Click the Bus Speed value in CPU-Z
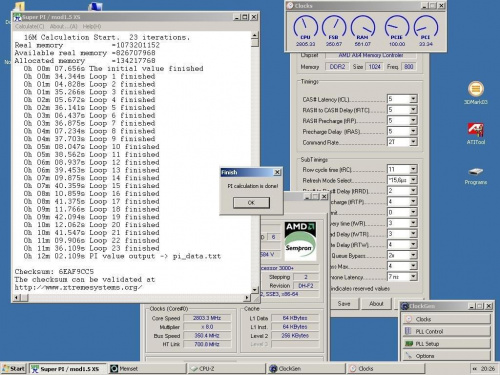Screen dimensions: 500x375 (x=207, y=336)
